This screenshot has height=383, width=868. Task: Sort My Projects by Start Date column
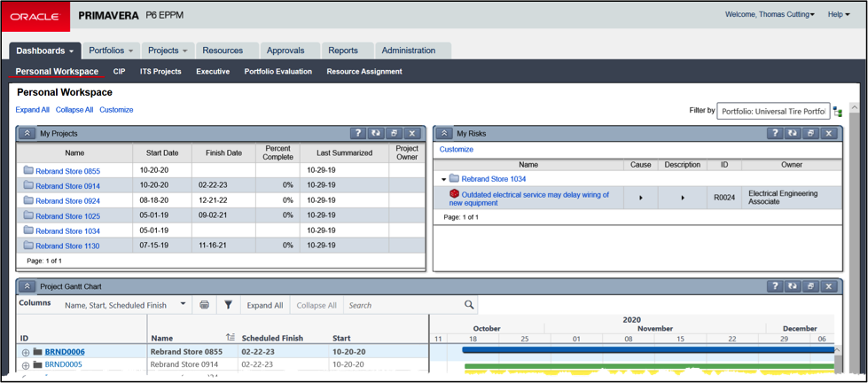(x=161, y=152)
